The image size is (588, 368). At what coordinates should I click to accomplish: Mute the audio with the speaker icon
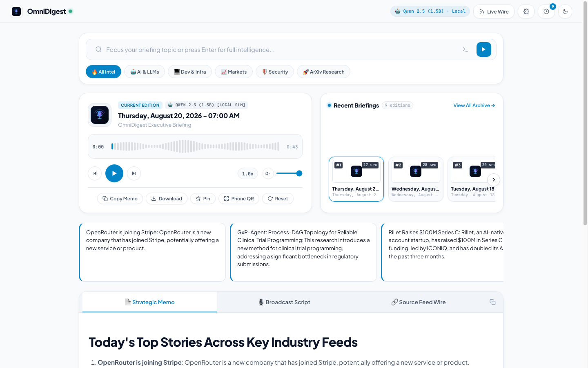[x=268, y=173]
